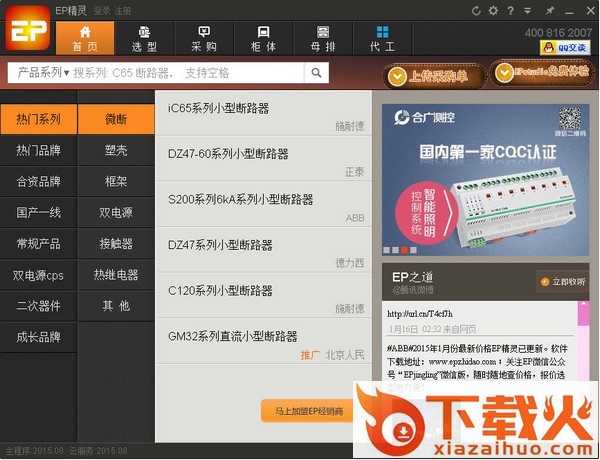600x460 pixels.
Task: Select 框架 subcategory
Action: 116,181
